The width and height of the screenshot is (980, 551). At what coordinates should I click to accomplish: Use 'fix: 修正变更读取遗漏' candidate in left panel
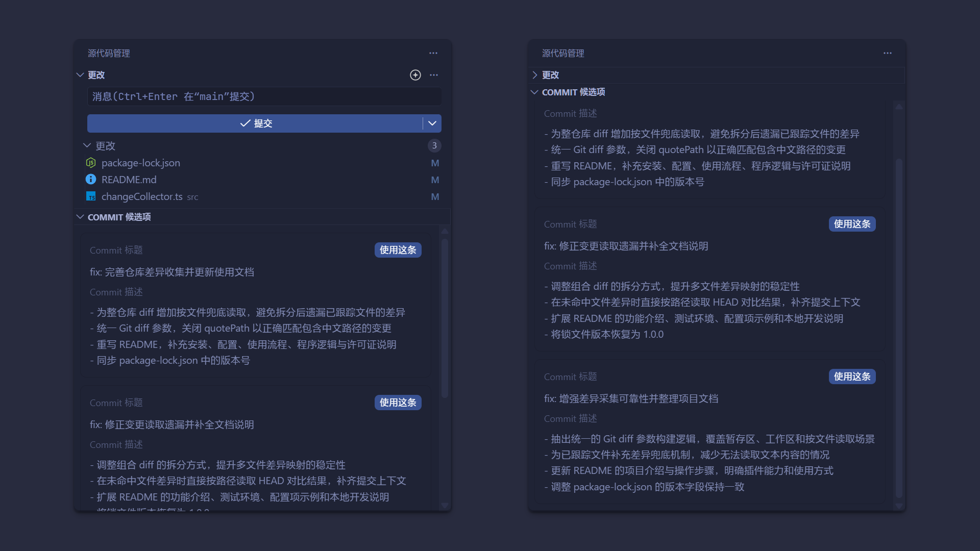pyautogui.click(x=398, y=403)
